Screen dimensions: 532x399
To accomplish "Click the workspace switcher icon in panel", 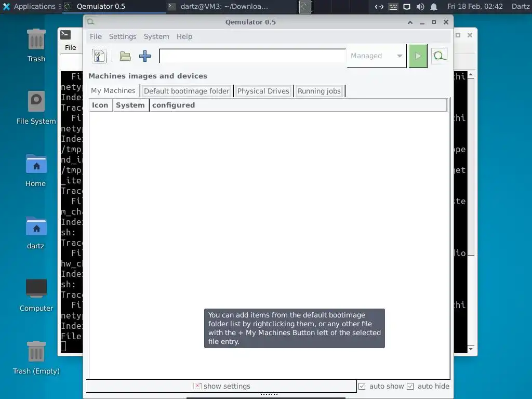I will pyautogui.click(x=305, y=7).
